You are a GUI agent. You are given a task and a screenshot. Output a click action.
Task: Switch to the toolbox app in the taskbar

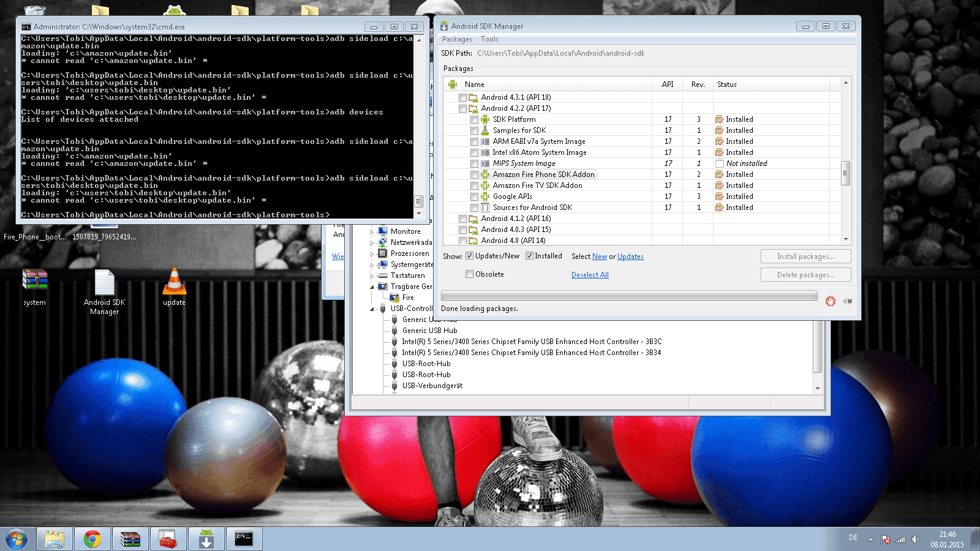point(168,539)
